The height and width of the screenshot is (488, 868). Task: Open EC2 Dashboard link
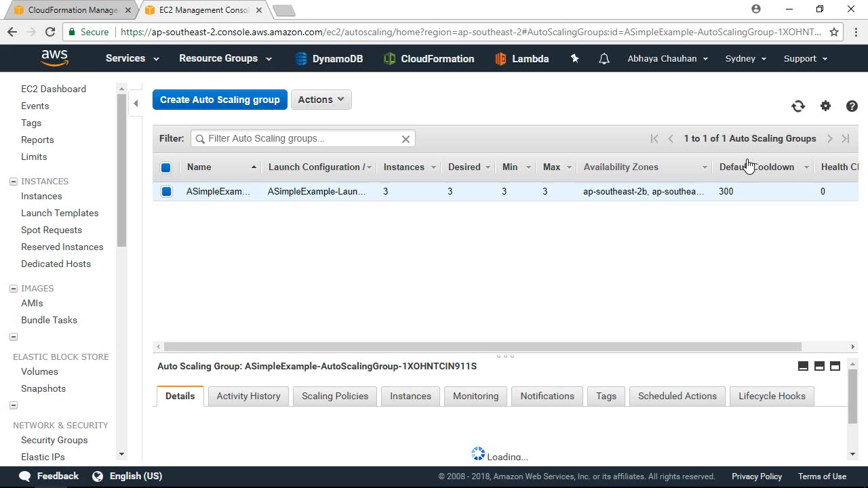[x=54, y=89]
